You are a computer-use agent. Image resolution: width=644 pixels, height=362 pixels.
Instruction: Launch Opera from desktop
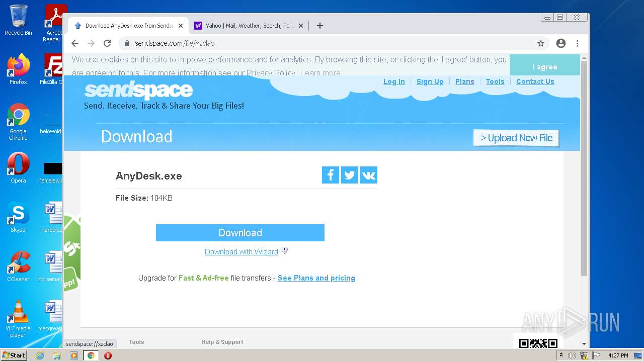18,168
